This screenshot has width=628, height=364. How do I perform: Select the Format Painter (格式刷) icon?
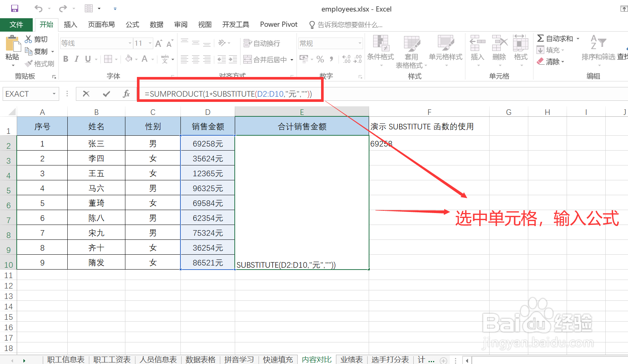40,63
